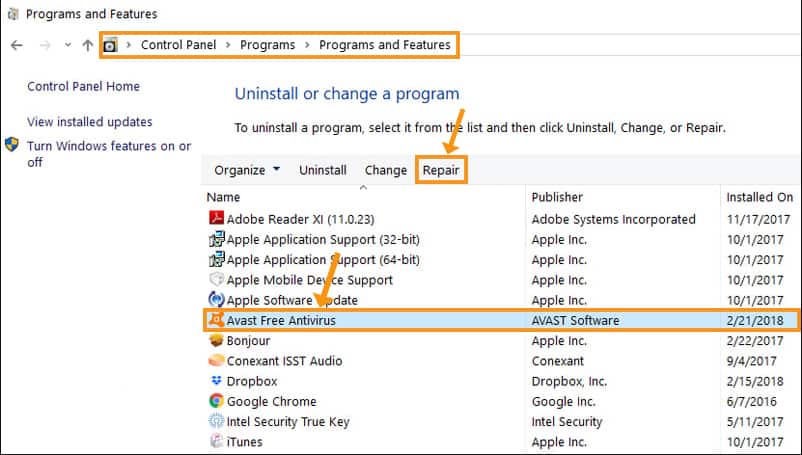Click the 9/4/2017 install date
The image size is (802, 455).
pyautogui.click(x=751, y=361)
